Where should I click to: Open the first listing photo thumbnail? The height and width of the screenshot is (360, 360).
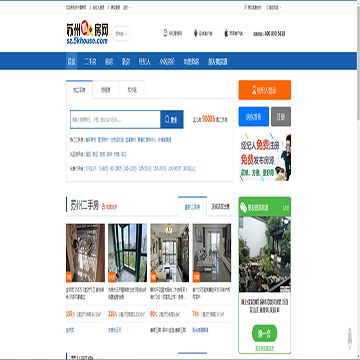[85, 253]
